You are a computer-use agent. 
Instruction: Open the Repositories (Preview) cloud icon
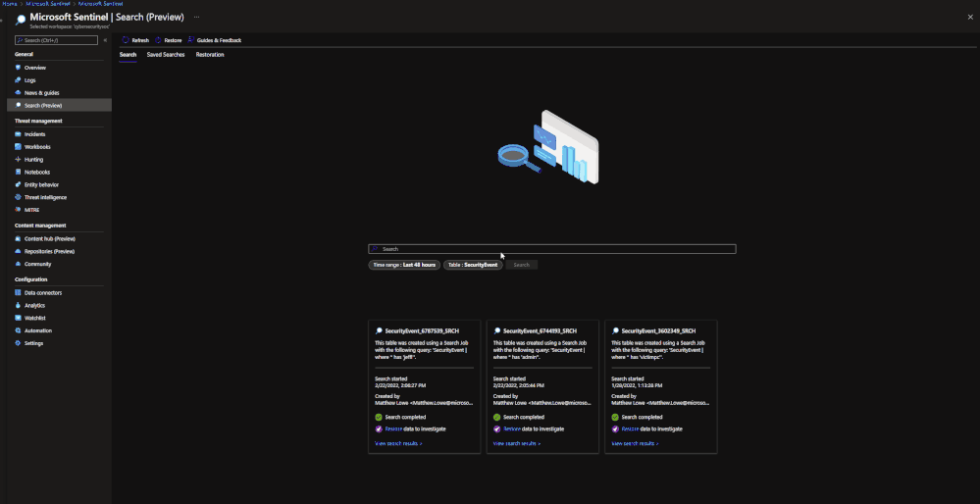pyautogui.click(x=18, y=251)
